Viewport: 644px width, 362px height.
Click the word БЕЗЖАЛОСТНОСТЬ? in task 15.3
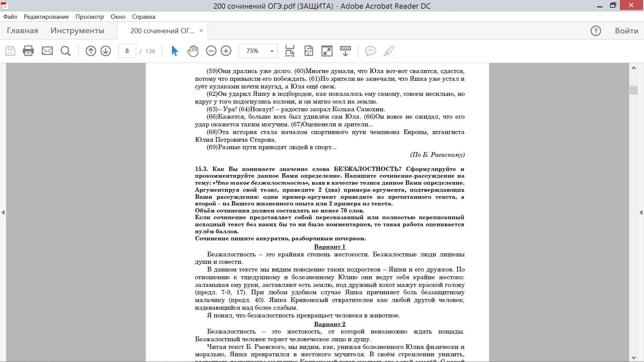tap(368, 169)
